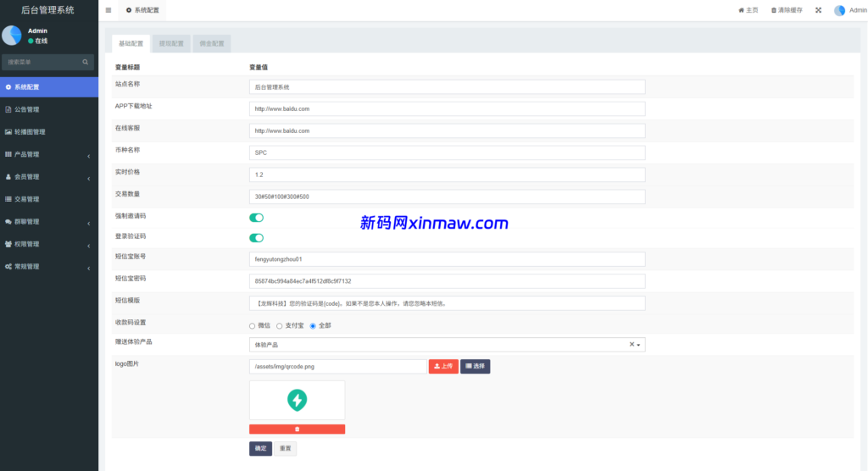
Task: Click the 重置 reset button
Action: coord(285,448)
